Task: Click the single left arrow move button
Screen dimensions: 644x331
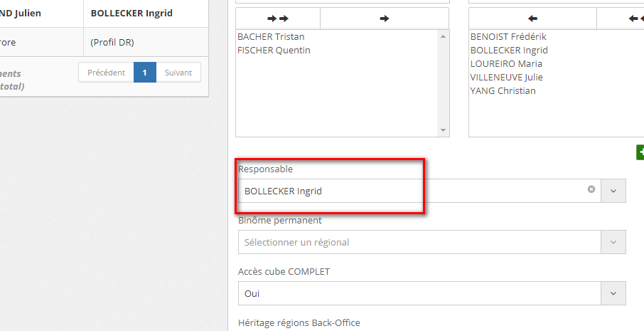Action: point(532,18)
